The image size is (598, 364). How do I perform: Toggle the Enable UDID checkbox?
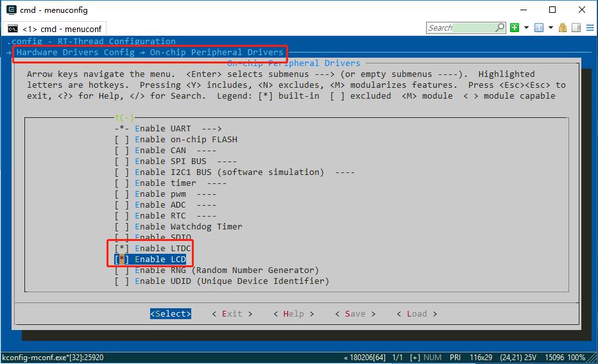click(122, 281)
